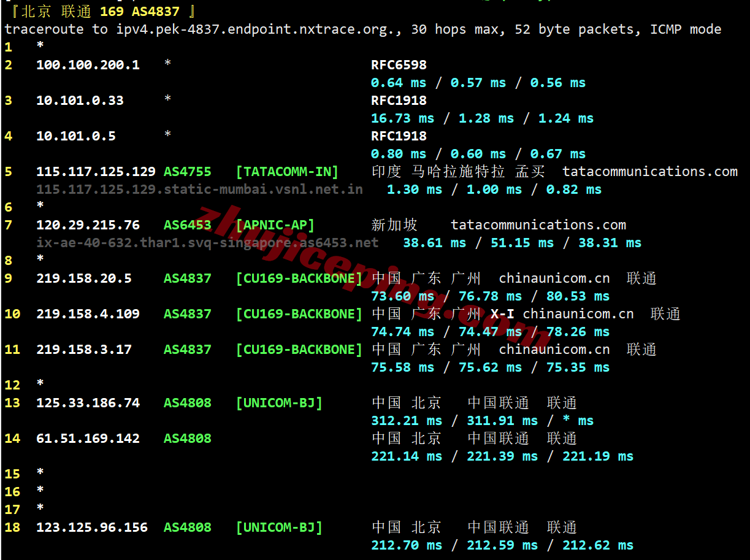This screenshot has height=560, width=750.
Task: Select the RFC6598 label
Action: coord(399,64)
